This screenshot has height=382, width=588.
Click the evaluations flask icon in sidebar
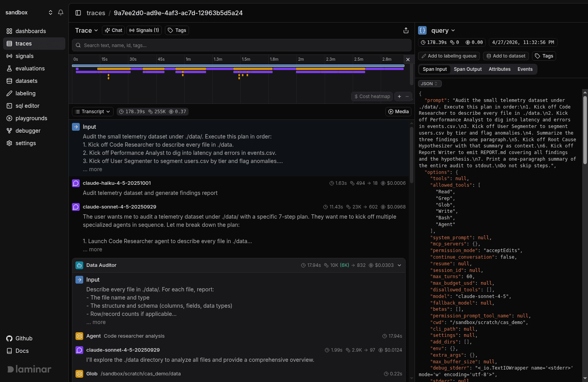pos(9,68)
